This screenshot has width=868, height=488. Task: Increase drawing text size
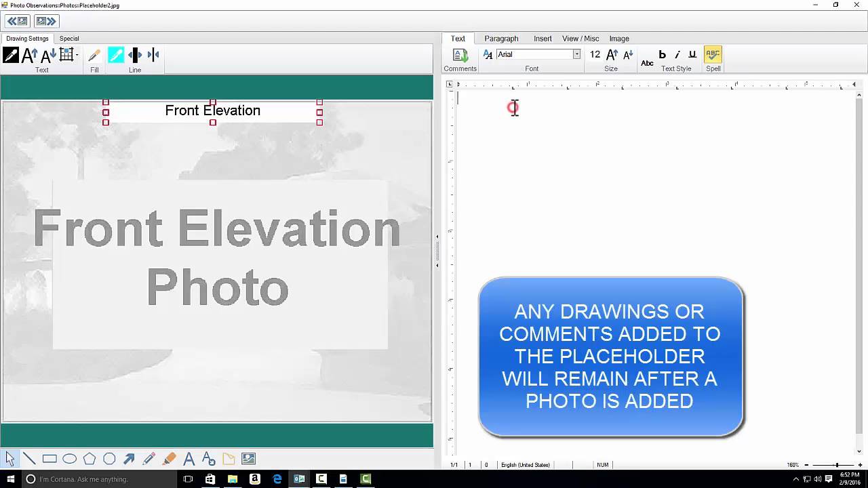point(29,56)
